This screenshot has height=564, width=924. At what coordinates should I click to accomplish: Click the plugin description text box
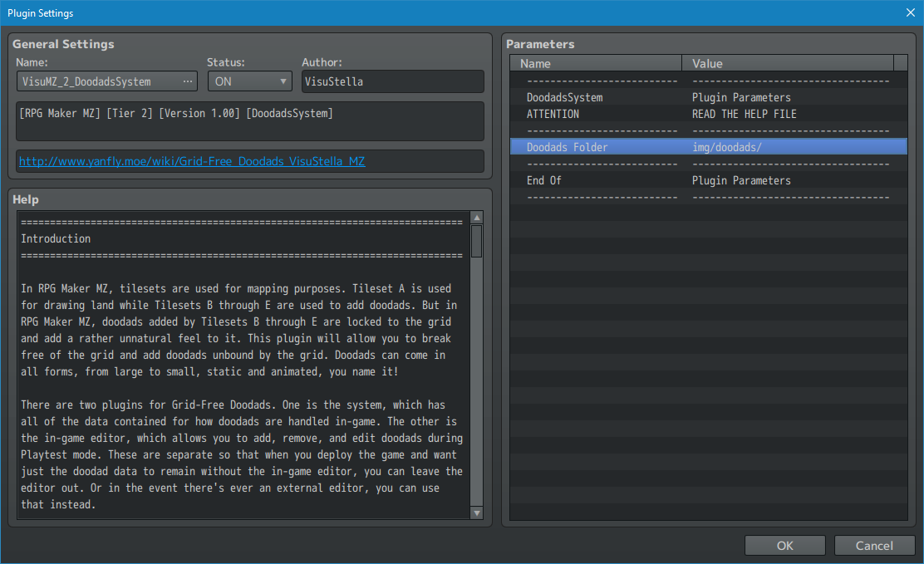249,121
